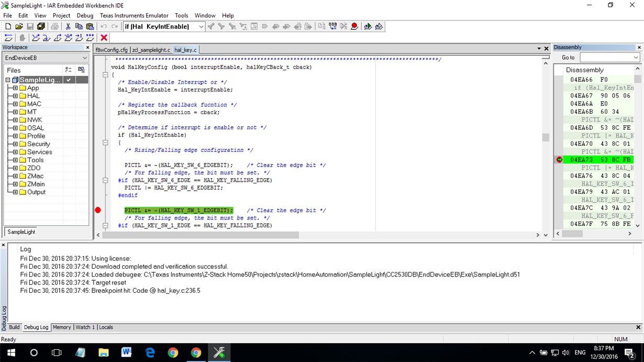Open the Project menu

(61, 16)
